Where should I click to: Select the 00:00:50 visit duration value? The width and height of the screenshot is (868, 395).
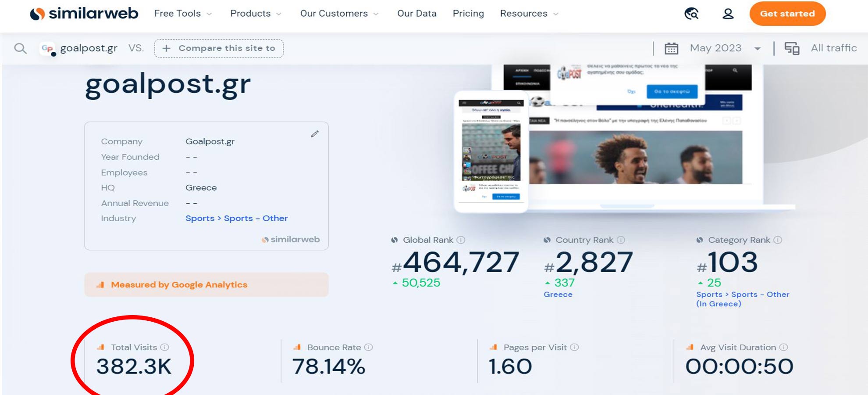click(x=740, y=366)
